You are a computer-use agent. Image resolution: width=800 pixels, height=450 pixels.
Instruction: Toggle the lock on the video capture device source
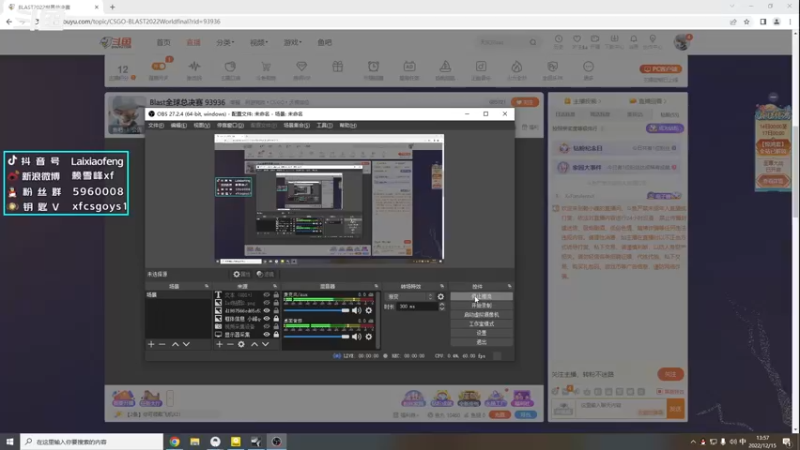(276, 327)
